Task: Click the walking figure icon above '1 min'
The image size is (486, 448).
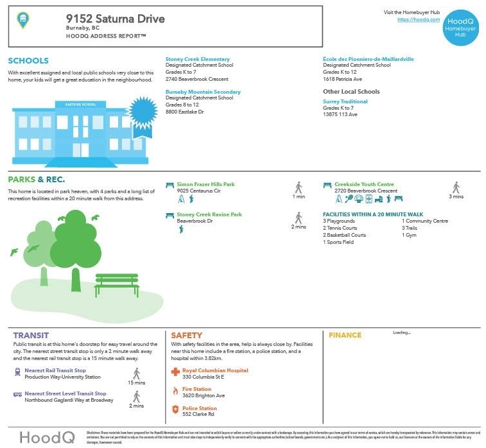Action: [x=299, y=187]
